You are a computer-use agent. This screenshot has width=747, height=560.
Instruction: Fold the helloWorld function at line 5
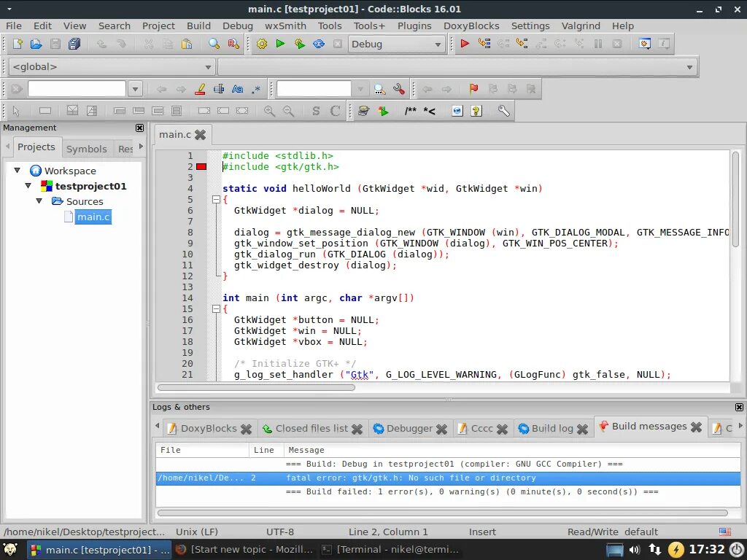216,200
